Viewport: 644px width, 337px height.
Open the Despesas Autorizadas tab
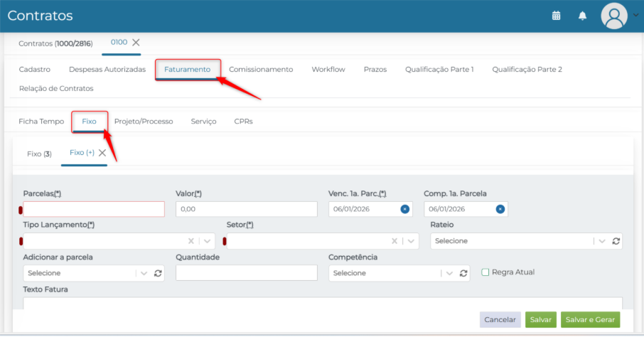107,70
